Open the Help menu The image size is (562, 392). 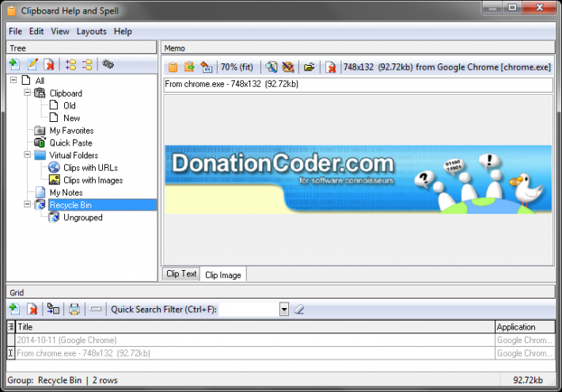123,31
